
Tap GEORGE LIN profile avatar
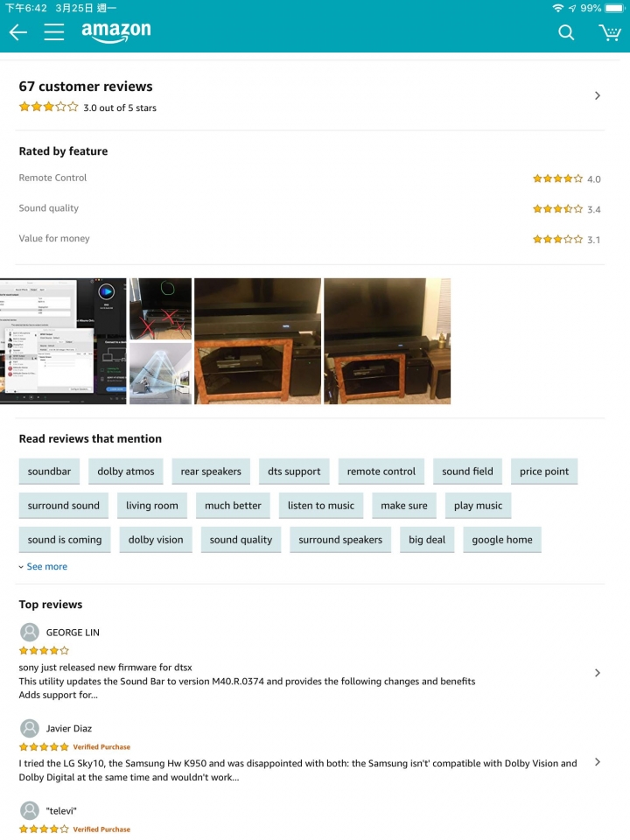30,632
